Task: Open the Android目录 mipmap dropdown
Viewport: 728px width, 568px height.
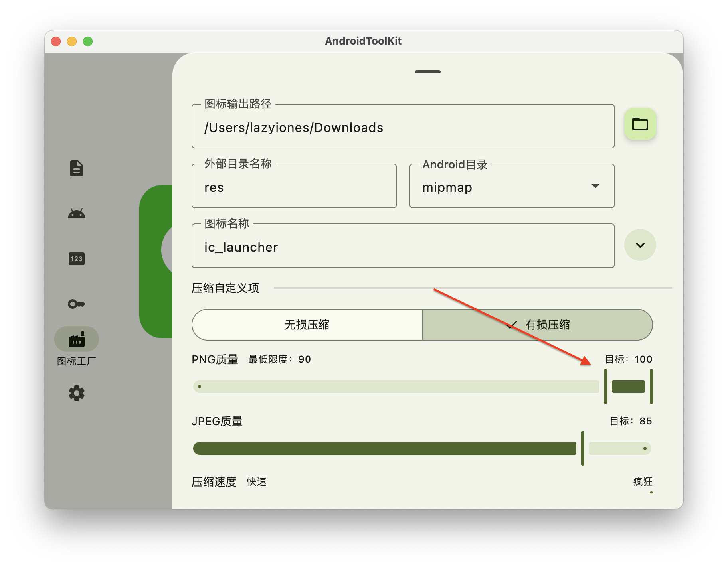Action: click(512, 186)
